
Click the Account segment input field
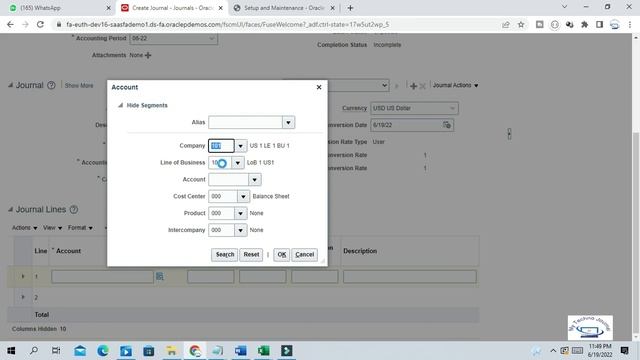(228, 180)
